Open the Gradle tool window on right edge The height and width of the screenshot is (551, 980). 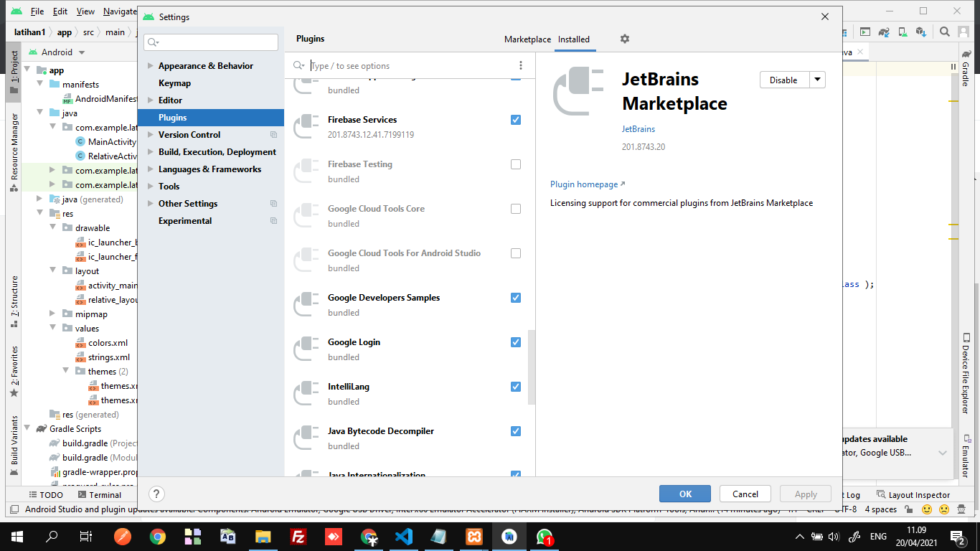click(966, 69)
